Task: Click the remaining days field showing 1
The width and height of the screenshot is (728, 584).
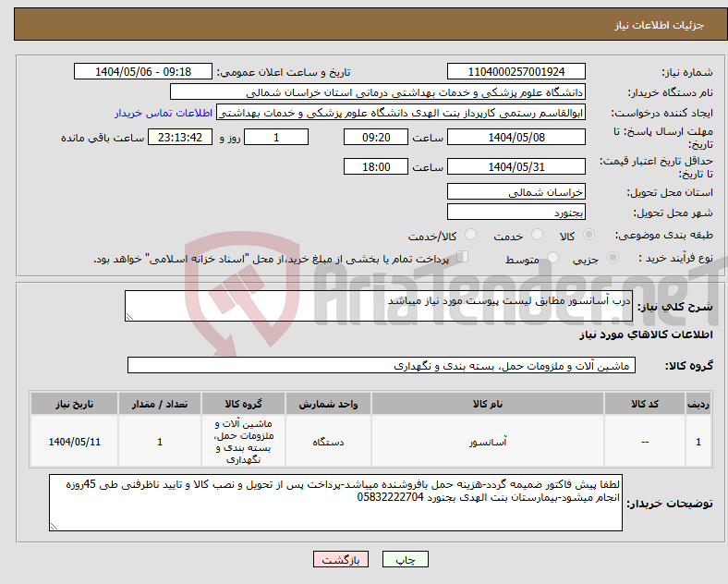Action: [x=276, y=137]
